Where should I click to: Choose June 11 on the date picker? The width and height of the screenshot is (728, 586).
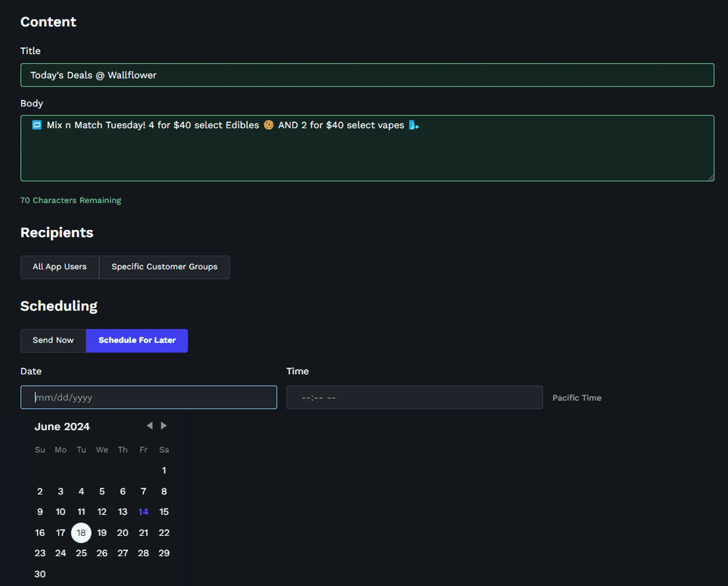[81, 512]
